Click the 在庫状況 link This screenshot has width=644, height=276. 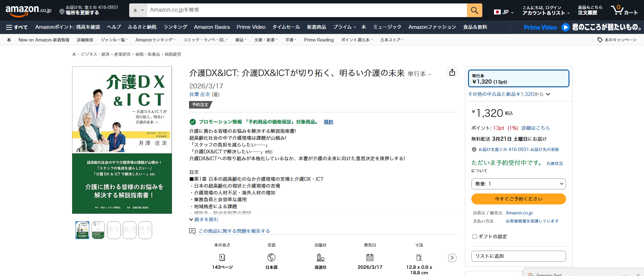coord(555,164)
